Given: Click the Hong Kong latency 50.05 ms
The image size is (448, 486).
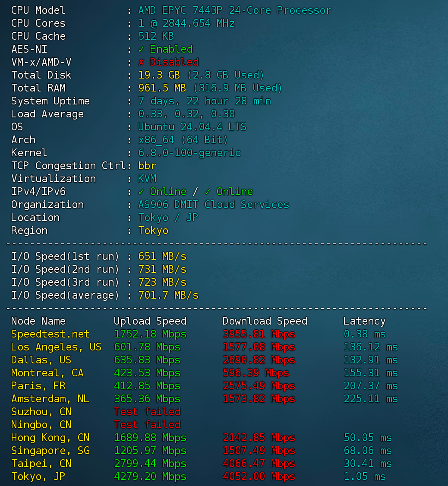Looking at the screenshot, I should point(367,438).
